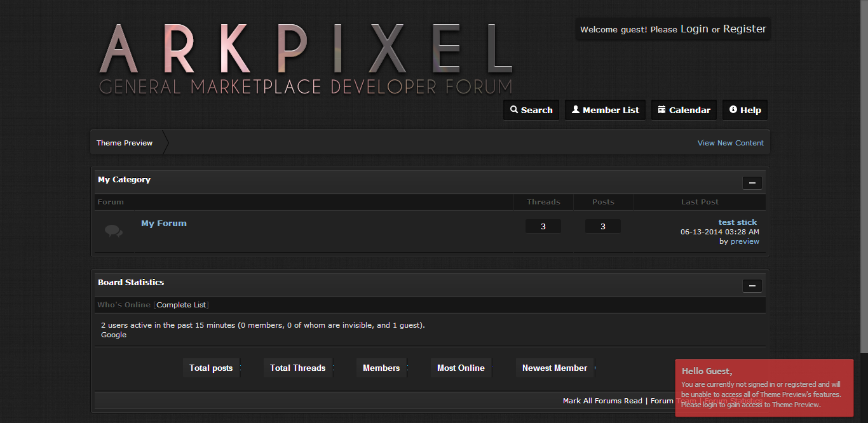Click the Register link
Viewport: 868px width, 423px height.
[745, 29]
